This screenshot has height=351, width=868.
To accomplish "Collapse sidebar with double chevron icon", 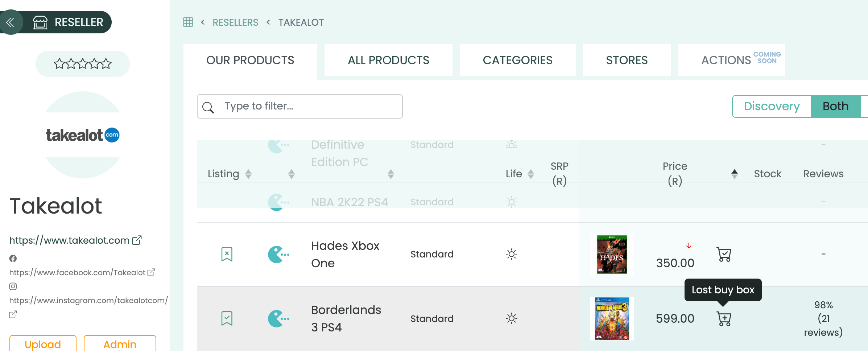I will point(11,22).
